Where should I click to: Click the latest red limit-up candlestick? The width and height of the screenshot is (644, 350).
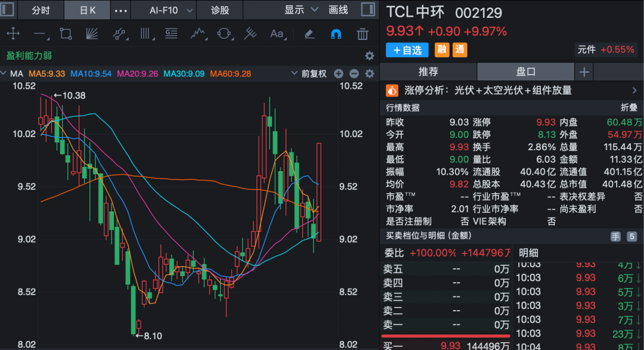pos(318,192)
